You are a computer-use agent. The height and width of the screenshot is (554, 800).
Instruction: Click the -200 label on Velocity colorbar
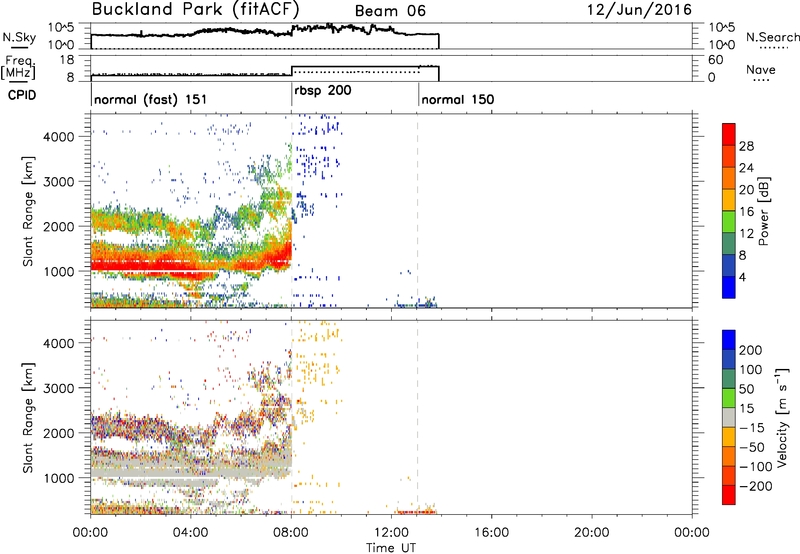[756, 486]
